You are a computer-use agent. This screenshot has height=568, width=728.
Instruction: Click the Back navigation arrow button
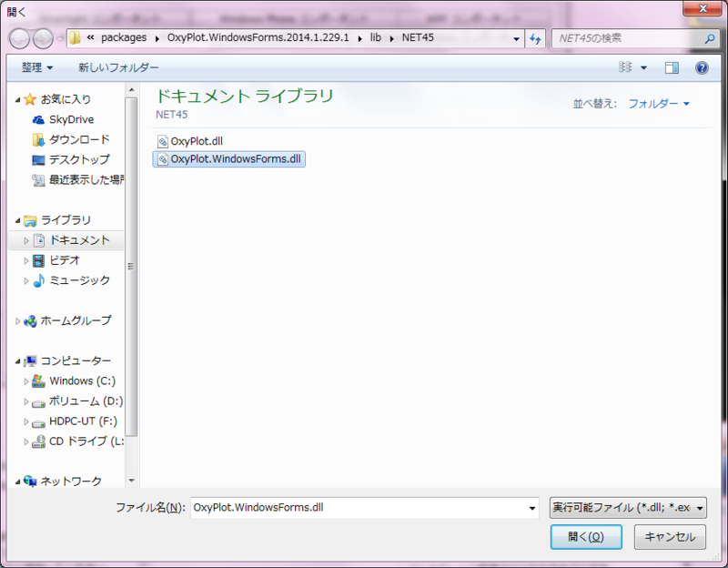(x=20, y=38)
